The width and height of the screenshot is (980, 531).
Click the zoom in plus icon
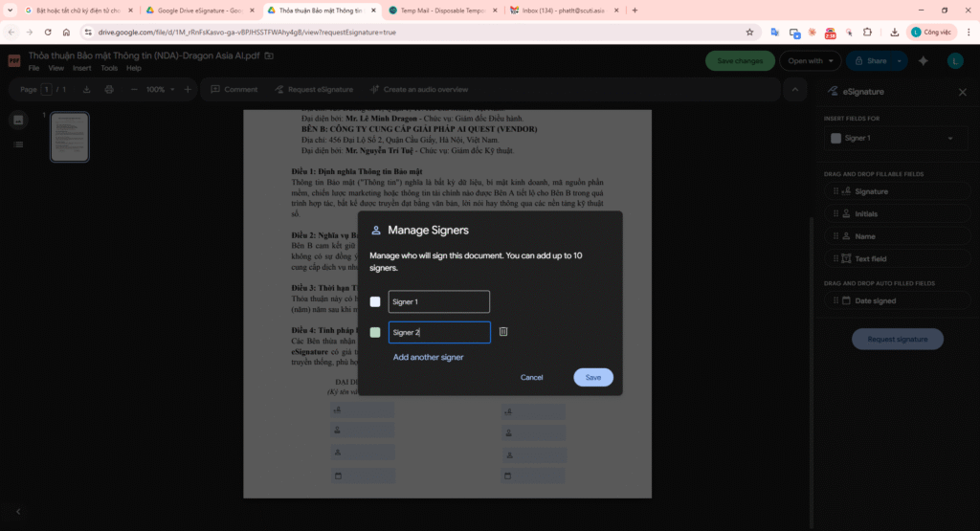(188, 90)
